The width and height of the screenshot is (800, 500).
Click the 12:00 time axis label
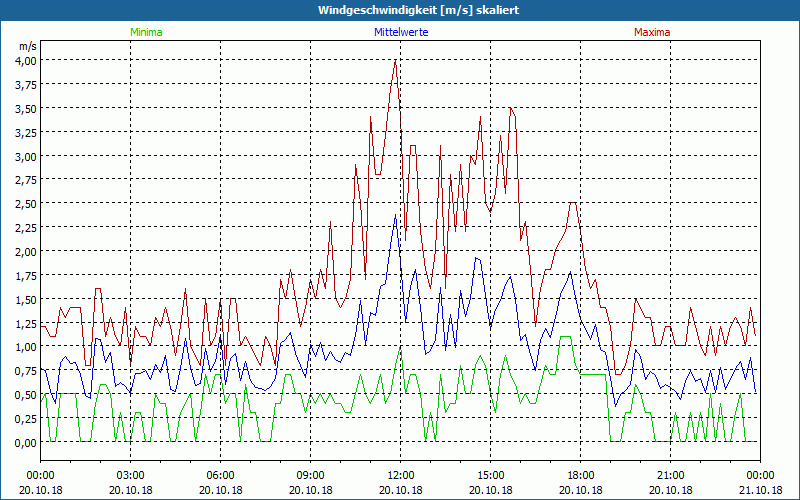tap(401, 475)
